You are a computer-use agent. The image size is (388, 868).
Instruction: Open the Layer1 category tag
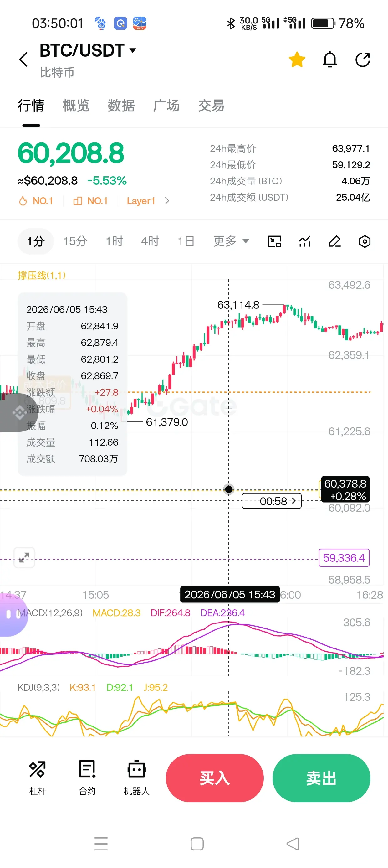[x=141, y=201]
